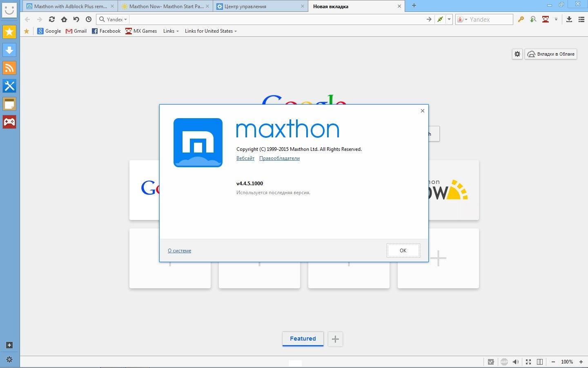Open the main menu hamburger icon

pos(581,19)
